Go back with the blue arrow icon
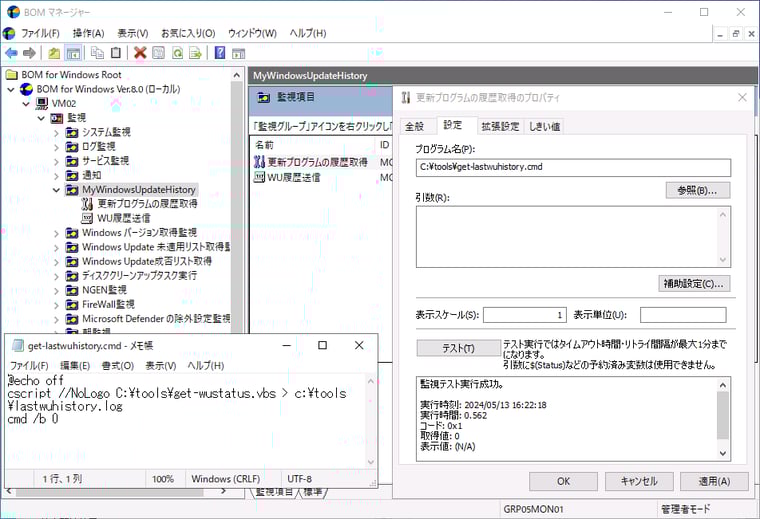Image resolution: width=760 pixels, height=519 pixels. [11, 53]
